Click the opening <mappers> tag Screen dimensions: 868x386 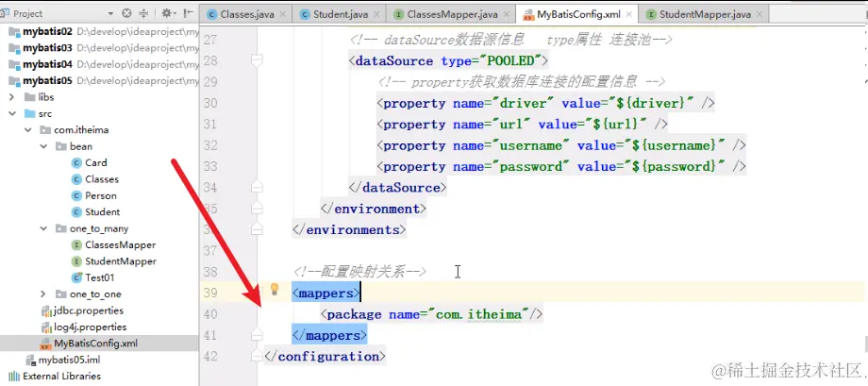(326, 294)
